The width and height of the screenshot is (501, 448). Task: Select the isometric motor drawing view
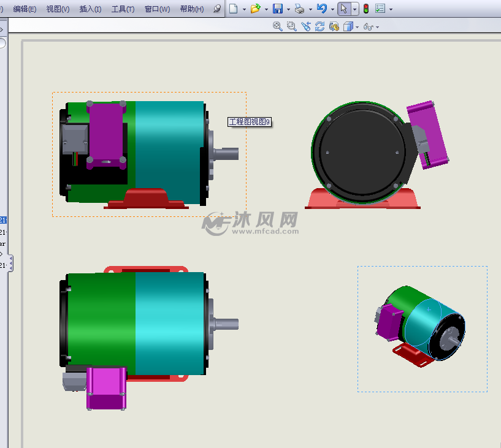pyautogui.click(x=422, y=328)
